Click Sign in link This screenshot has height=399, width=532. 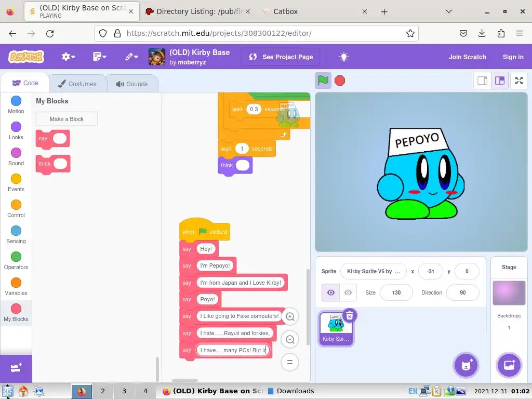tap(513, 57)
